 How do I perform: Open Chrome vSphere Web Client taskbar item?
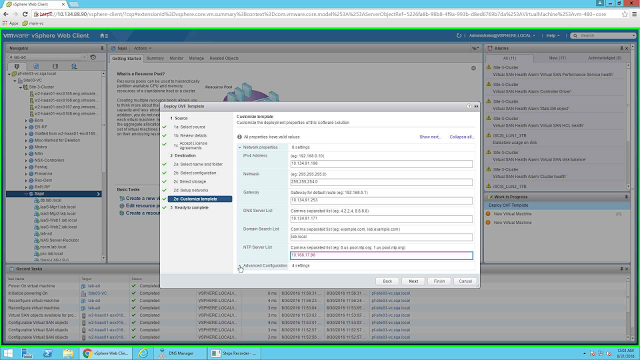106,353
